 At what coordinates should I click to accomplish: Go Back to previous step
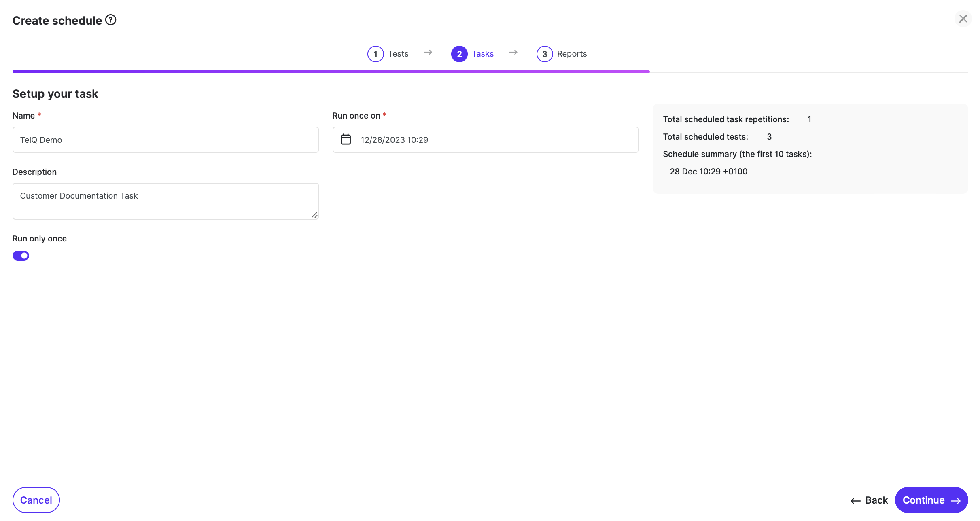pyautogui.click(x=869, y=500)
